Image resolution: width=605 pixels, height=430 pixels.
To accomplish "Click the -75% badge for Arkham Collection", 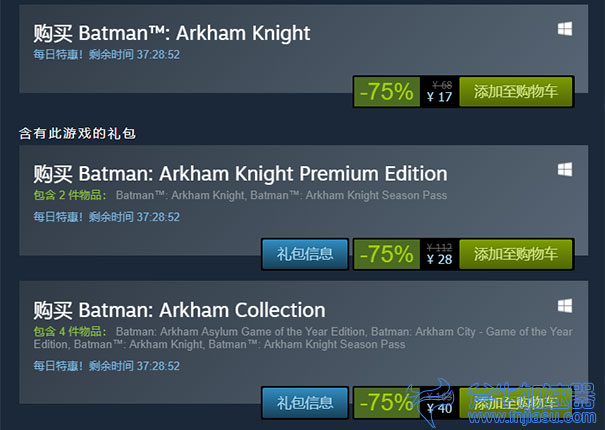I will click(386, 402).
